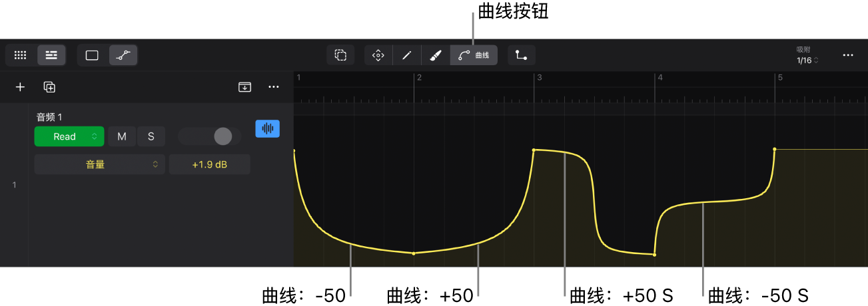Adjust the track volume slider knob
868x306 pixels.
click(x=222, y=136)
